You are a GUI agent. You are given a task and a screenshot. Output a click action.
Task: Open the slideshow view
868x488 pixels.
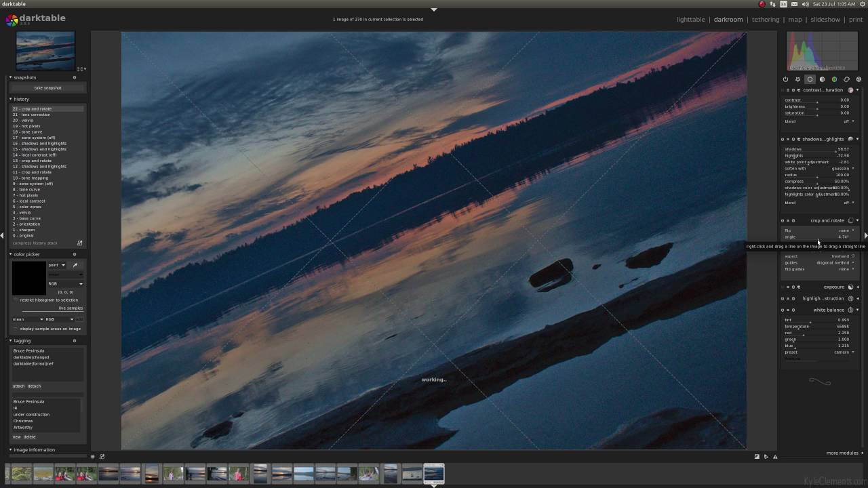[825, 20]
